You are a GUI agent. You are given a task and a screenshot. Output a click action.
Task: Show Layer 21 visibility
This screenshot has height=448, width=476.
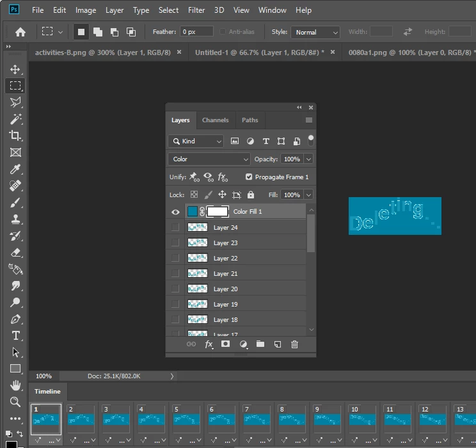pyautogui.click(x=175, y=273)
